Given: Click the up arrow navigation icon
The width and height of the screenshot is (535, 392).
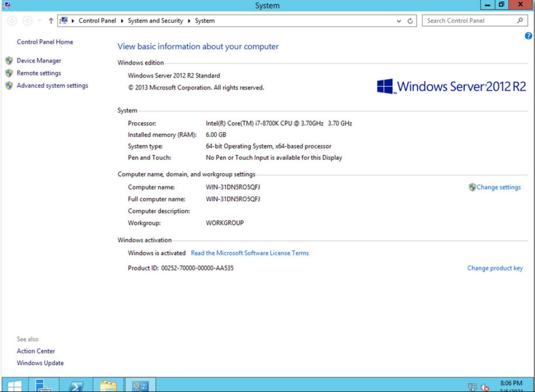Looking at the screenshot, I should click(51, 21).
